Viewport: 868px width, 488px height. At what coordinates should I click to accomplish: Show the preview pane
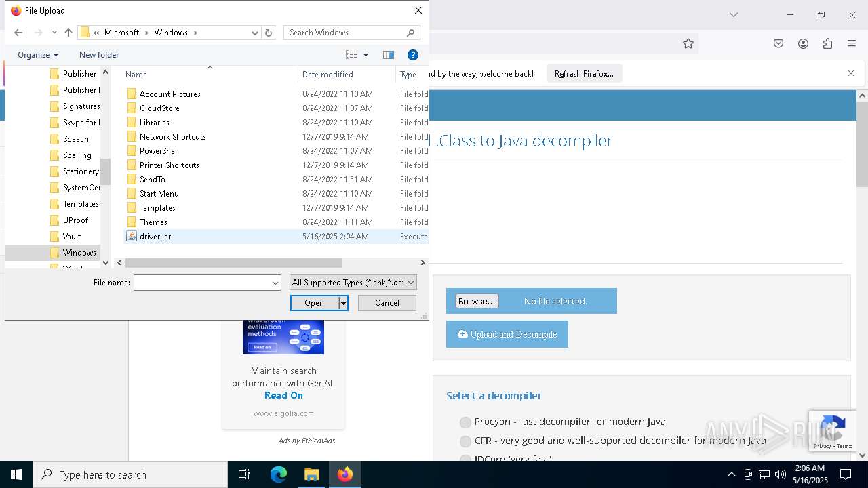pyautogui.click(x=389, y=55)
